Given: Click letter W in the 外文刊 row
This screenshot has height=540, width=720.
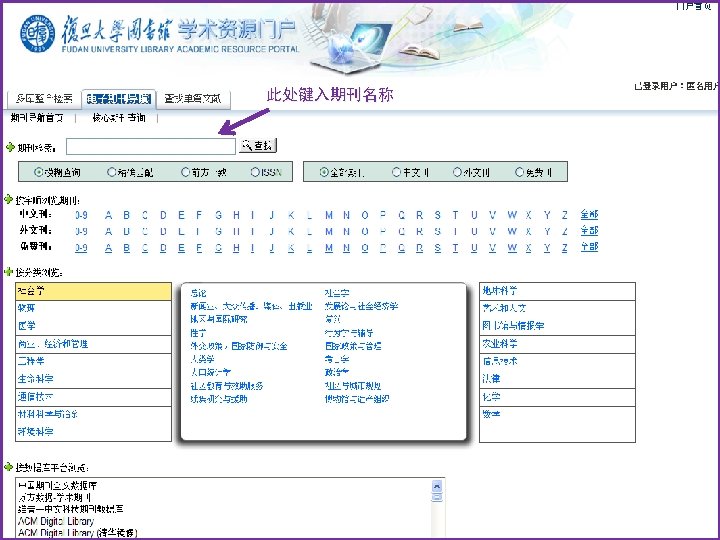Looking at the screenshot, I should (x=512, y=231).
